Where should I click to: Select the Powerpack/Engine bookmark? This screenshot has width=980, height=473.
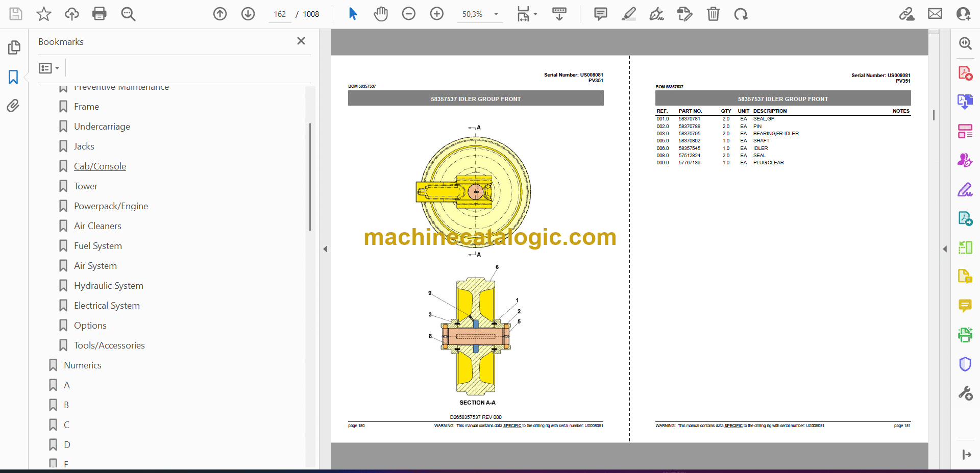(111, 206)
